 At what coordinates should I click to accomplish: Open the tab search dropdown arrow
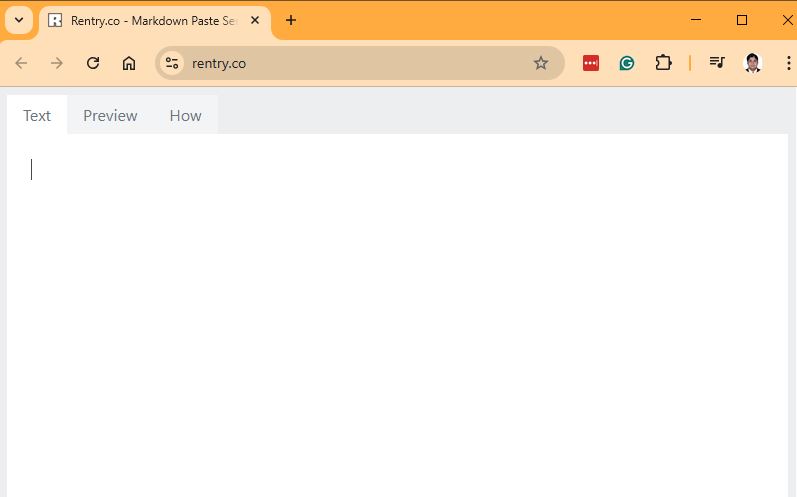(19, 20)
